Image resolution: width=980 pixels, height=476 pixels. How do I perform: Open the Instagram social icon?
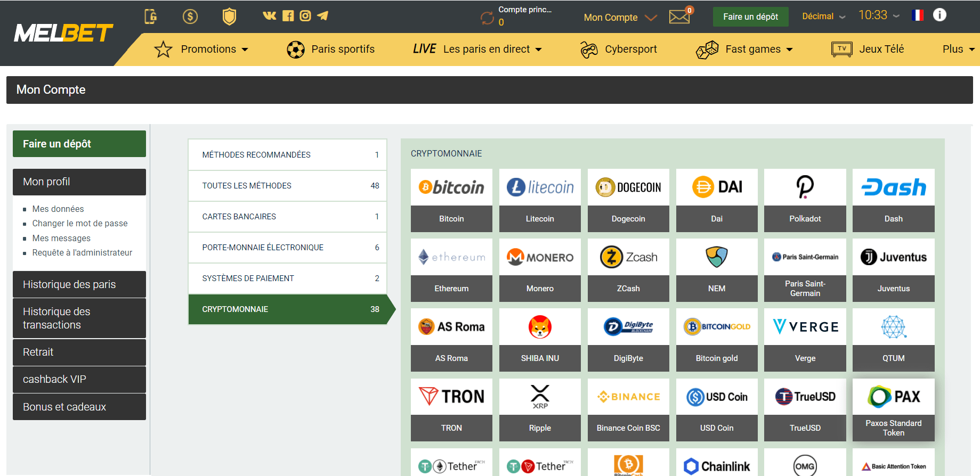point(305,16)
